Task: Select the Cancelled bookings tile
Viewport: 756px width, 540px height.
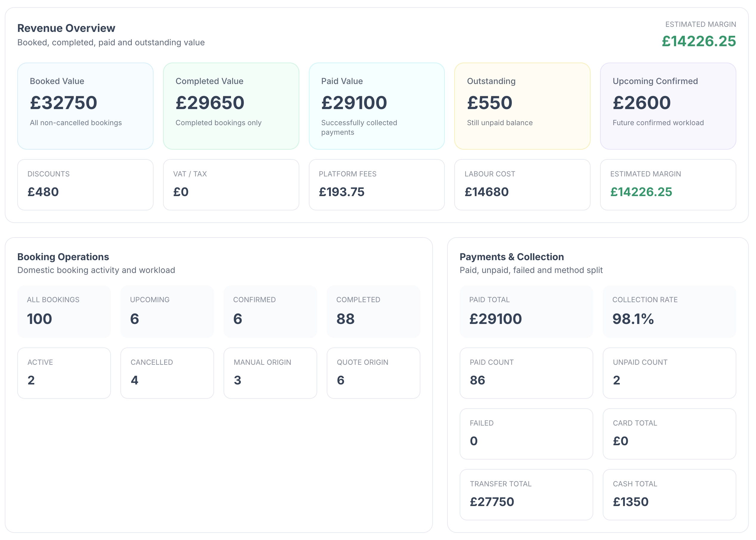Action: click(167, 373)
